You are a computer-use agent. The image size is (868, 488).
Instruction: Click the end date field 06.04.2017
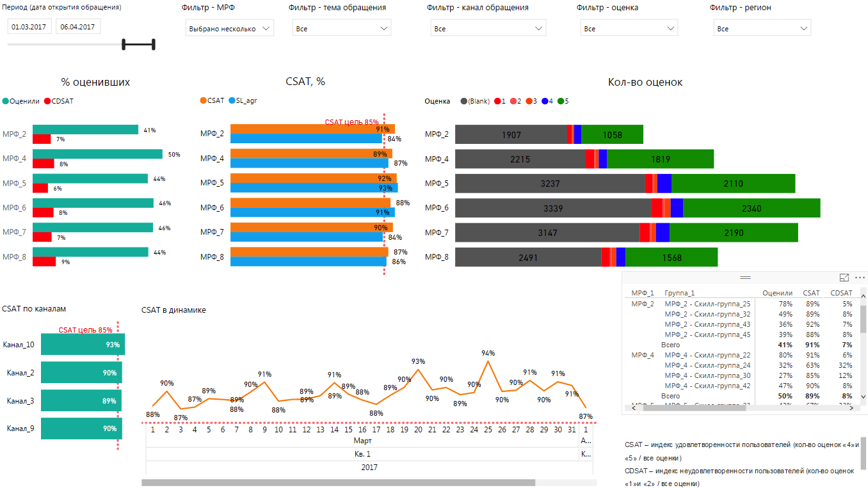coord(78,27)
